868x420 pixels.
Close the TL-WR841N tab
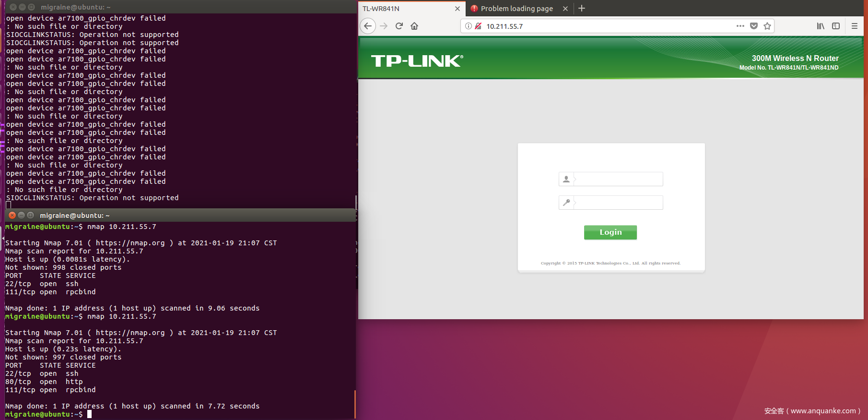(x=457, y=9)
